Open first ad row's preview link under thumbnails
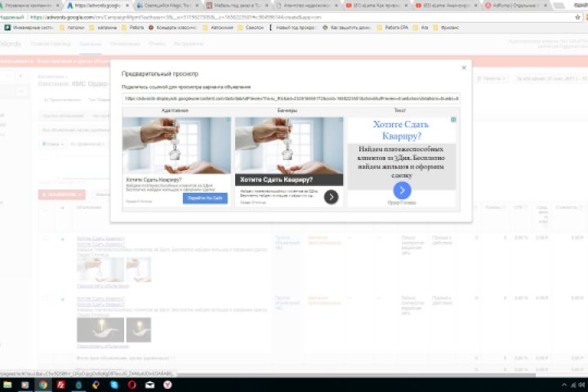 click(x=103, y=286)
